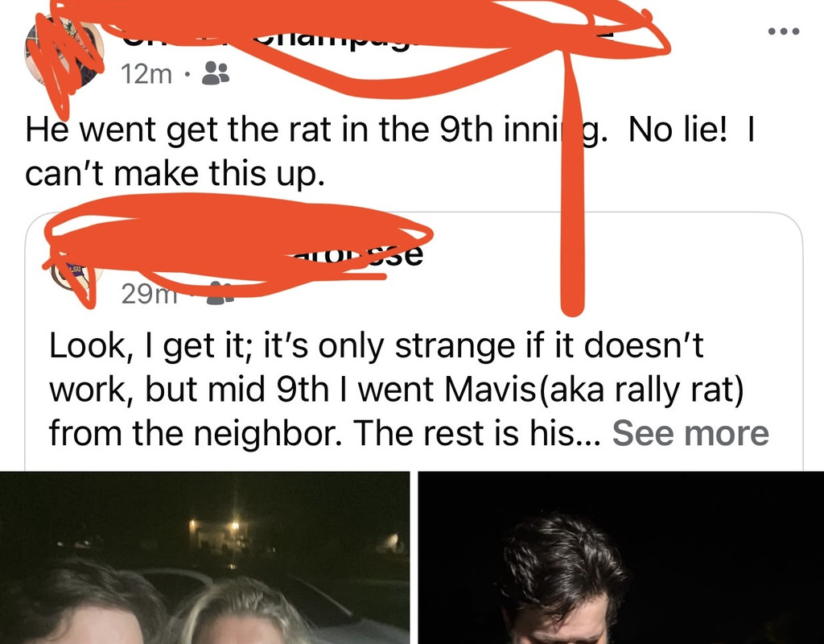Expand the shared post with See more
Screen dimensions: 824x644
click(690, 433)
